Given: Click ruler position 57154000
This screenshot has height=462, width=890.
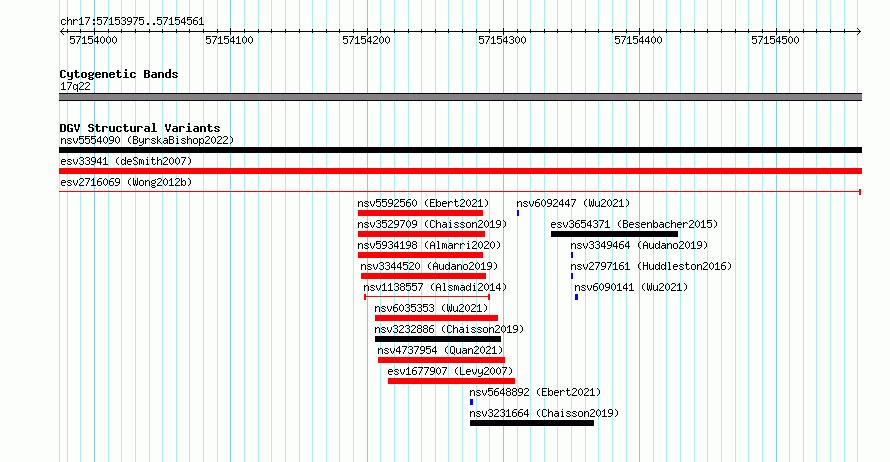Looking at the screenshot, I should (x=93, y=40).
